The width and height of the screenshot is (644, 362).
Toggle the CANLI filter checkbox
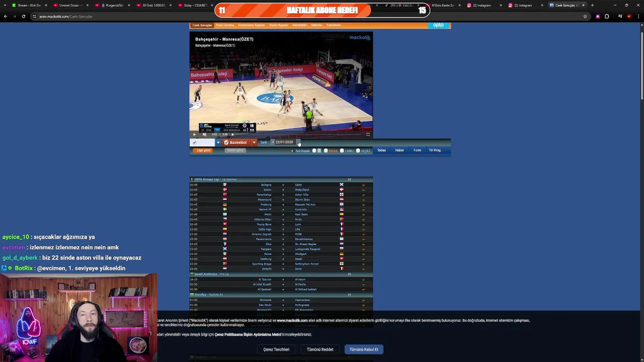pyautogui.click(x=342, y=151)
